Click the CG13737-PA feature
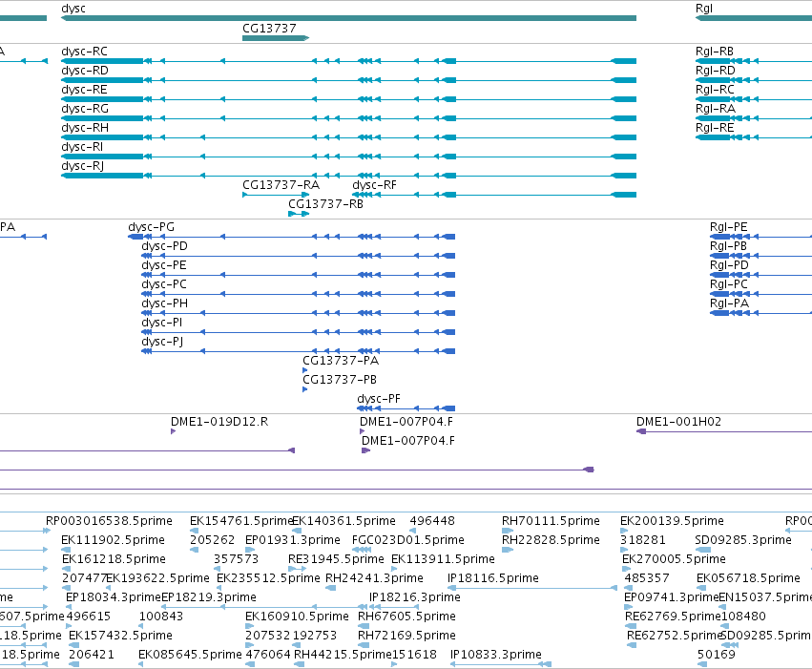812x669 pixels. click(305, 370)
